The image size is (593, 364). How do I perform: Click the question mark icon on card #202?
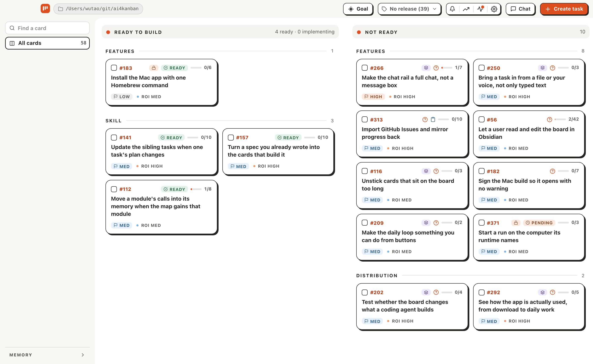[436, 292]
